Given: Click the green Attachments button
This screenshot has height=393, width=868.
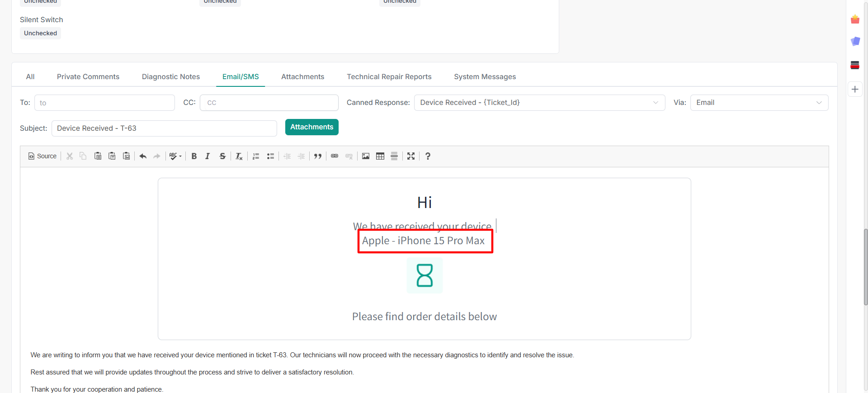Looking at the screenshot, I should [x=312, y=127].
